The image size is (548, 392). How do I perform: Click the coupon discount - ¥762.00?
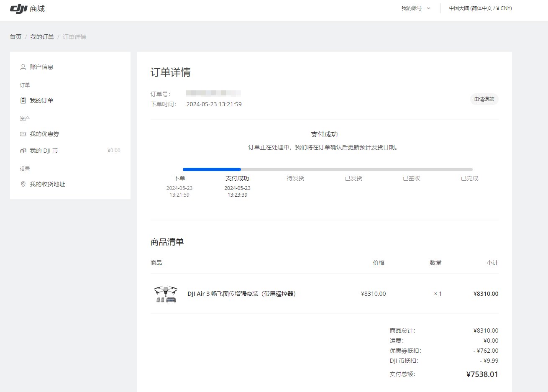tap(486, 351)
